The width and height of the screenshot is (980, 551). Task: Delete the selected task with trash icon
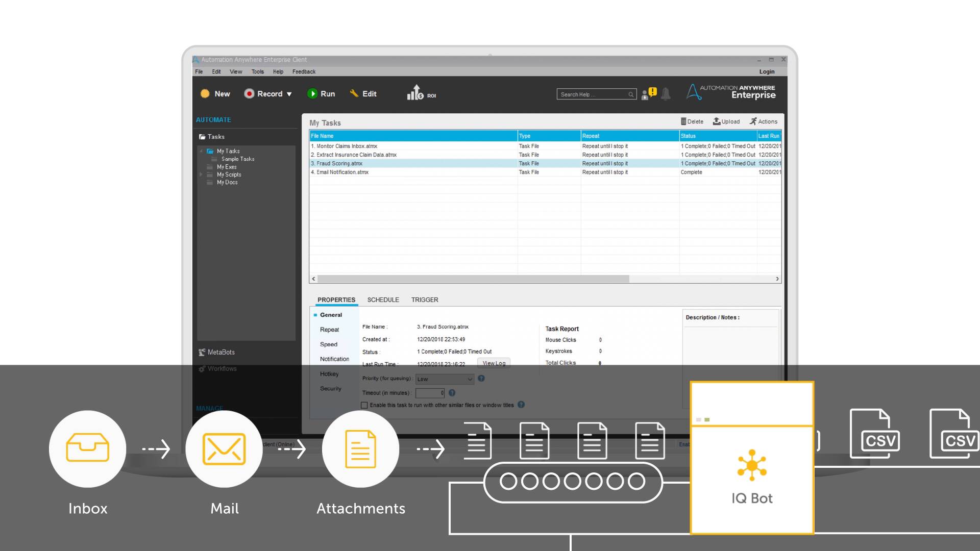click(692, 121)
